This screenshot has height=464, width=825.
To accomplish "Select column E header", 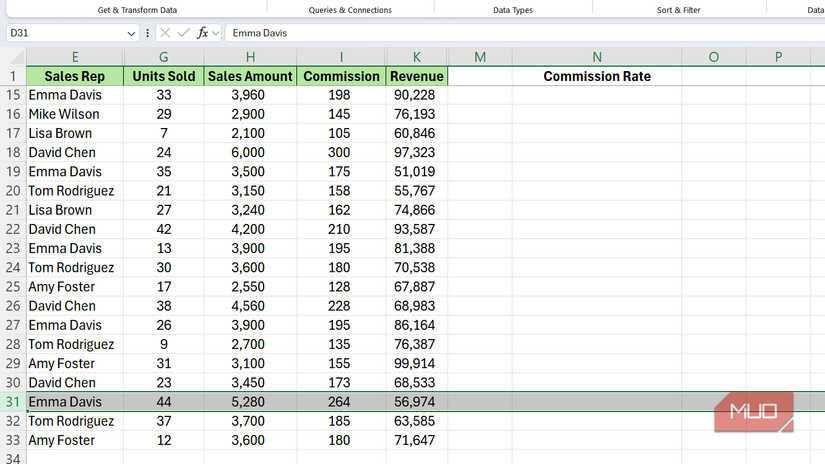I will [75, 57].
